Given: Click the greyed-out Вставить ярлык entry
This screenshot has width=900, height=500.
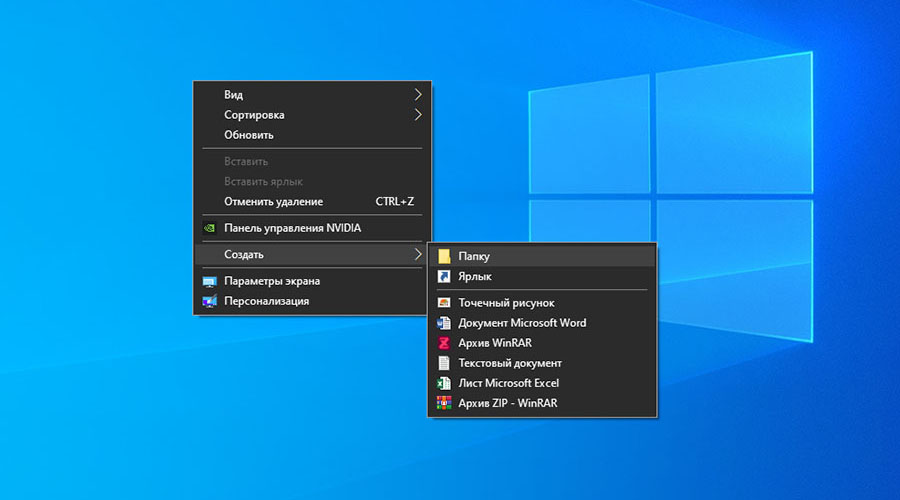Looking at the screenshot, I should (312, 181).
